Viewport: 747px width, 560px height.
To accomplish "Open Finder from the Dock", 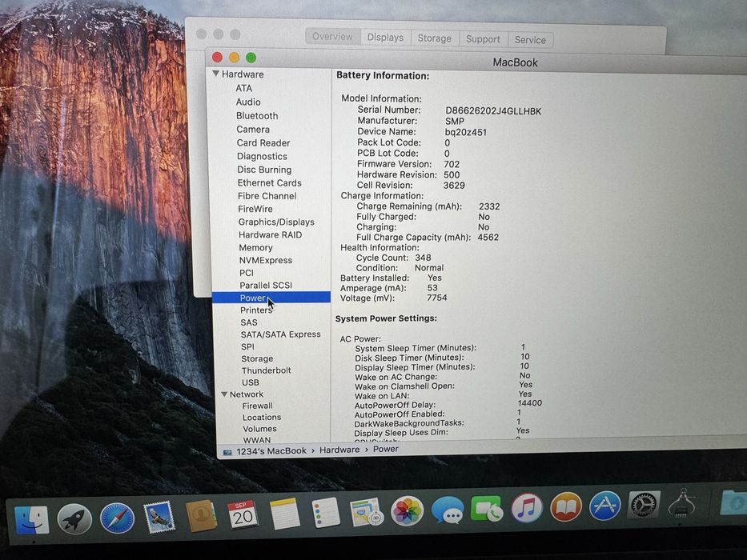I will (x=31, y=520).
